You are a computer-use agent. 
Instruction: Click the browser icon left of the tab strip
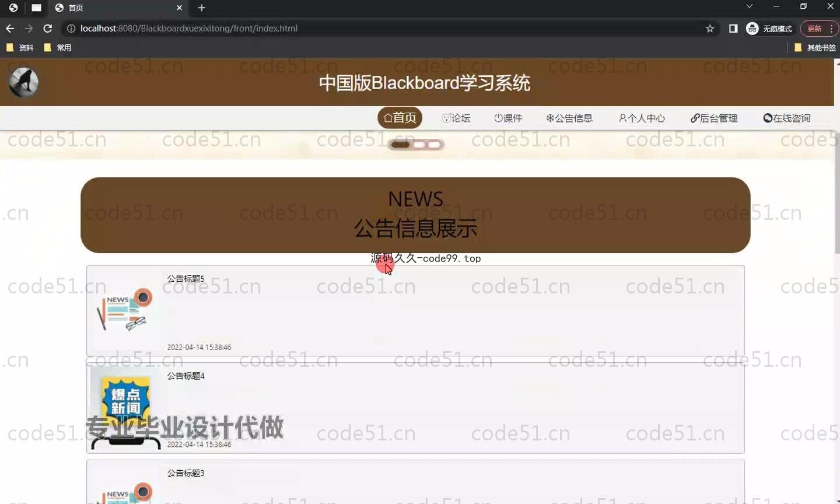pyautogui.click(x=13, y=8)
